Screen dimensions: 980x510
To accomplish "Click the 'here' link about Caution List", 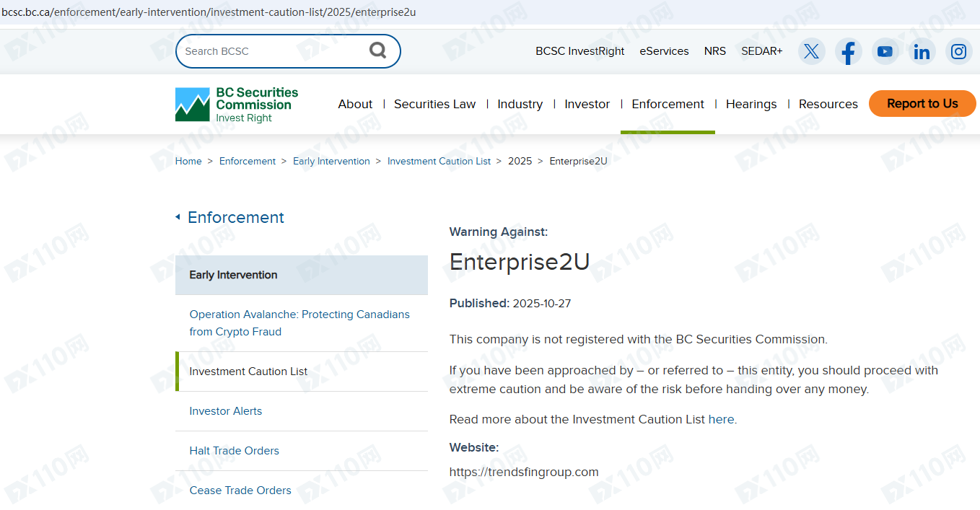I will coord(720,419).
